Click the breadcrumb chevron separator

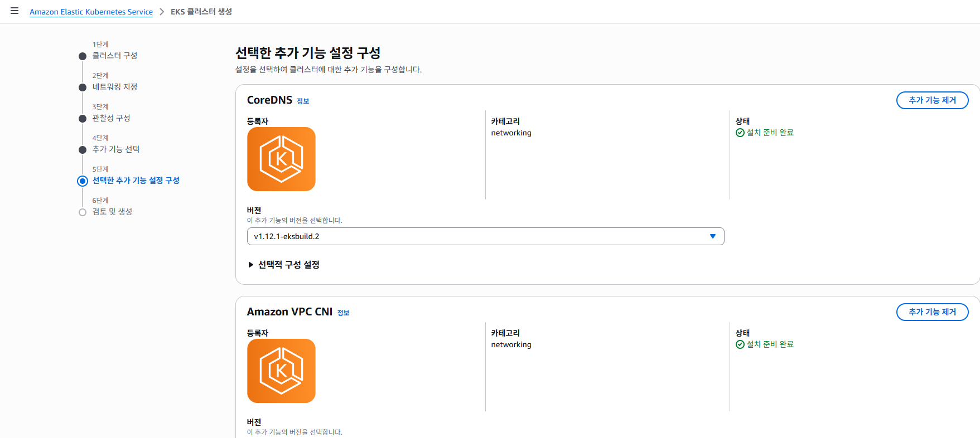click(162, 12)
